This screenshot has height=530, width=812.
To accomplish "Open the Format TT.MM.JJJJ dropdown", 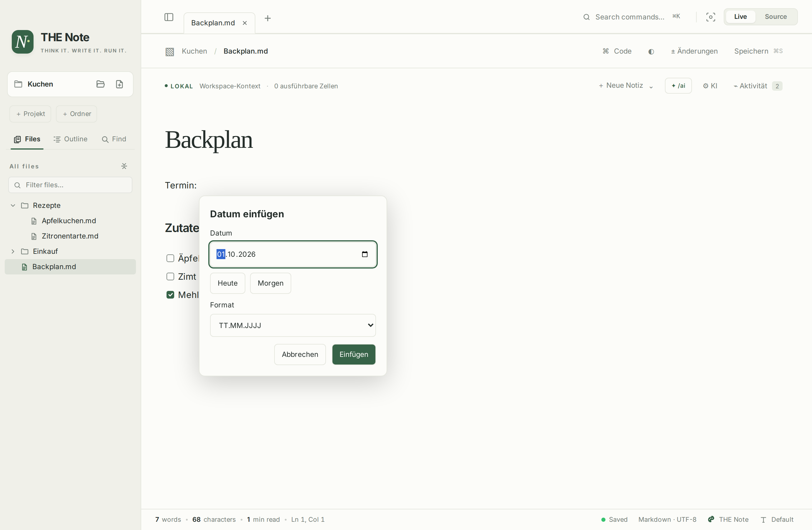I will click(293, 325).
